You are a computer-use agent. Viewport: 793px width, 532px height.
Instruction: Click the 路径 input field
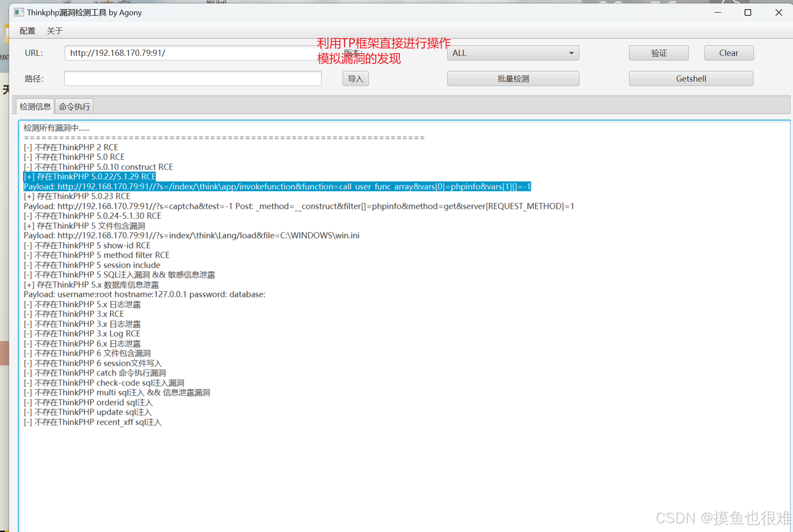[x=193, y=78]
